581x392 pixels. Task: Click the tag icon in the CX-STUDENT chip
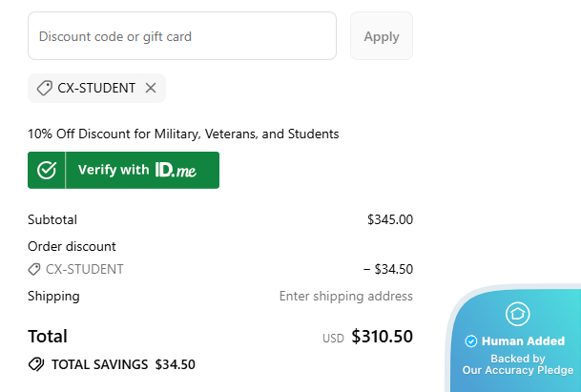pyautogui.click(x=44, y=88)
